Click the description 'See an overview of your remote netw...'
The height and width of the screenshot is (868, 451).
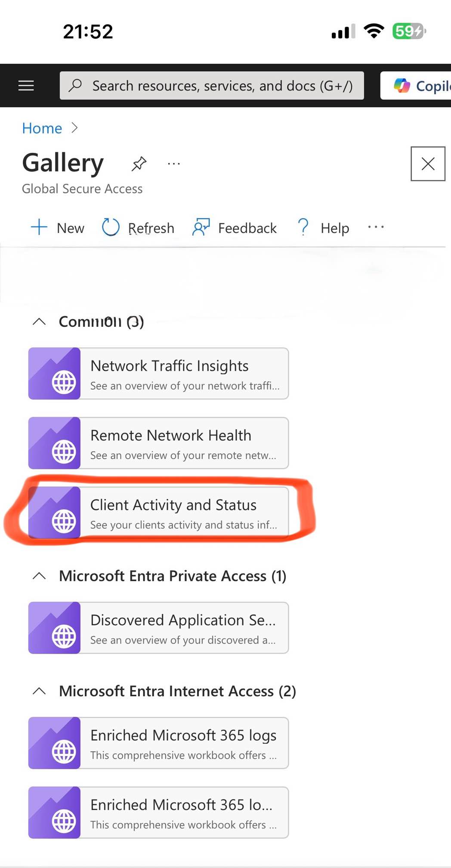tap(183, 456)
